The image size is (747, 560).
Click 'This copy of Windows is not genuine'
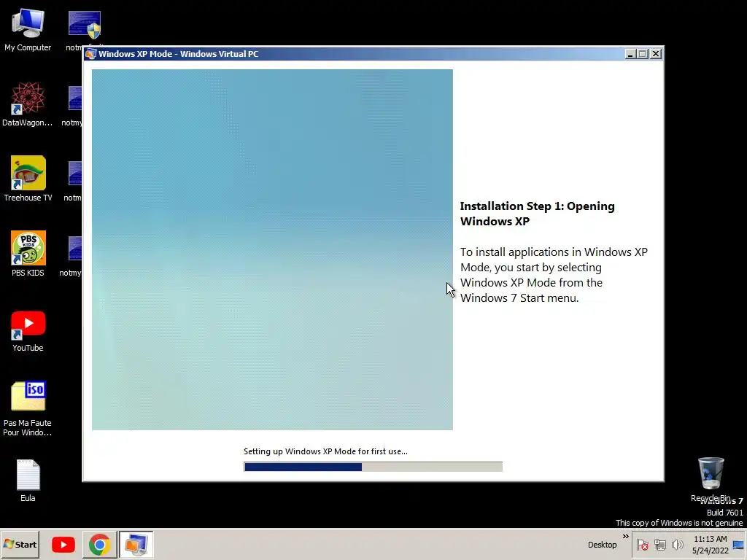[679, 523]
